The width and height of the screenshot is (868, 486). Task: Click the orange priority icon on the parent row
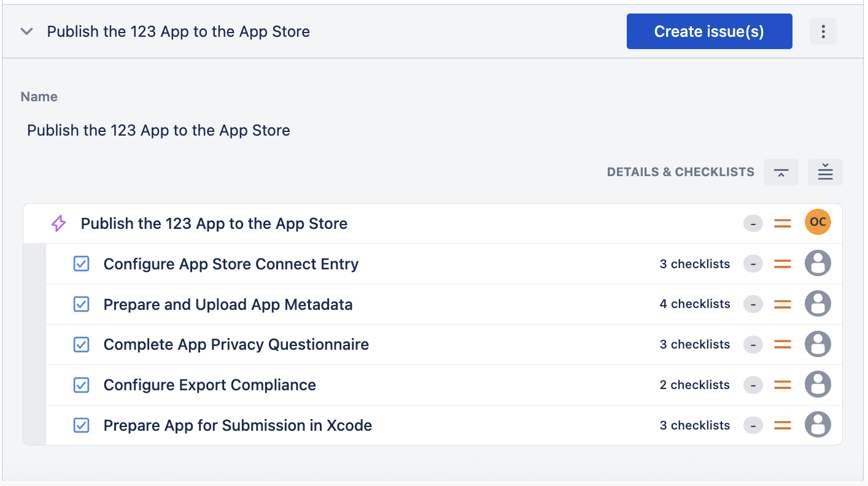pos(782,223)
